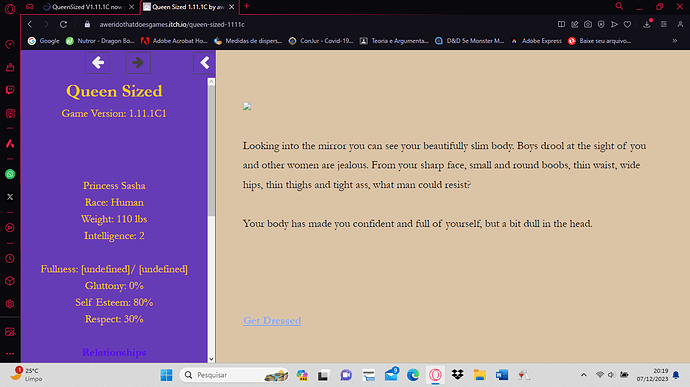This screenshot has height=387, width=690.
Task: Open the 'Adobe Acrobat Ho...' bookmark
Action: pos(174,41)
